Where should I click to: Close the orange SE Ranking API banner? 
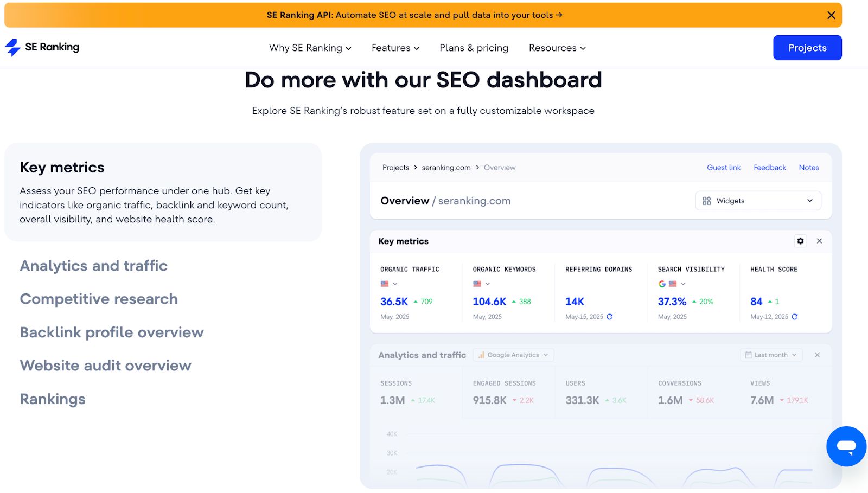coord(831,15)
